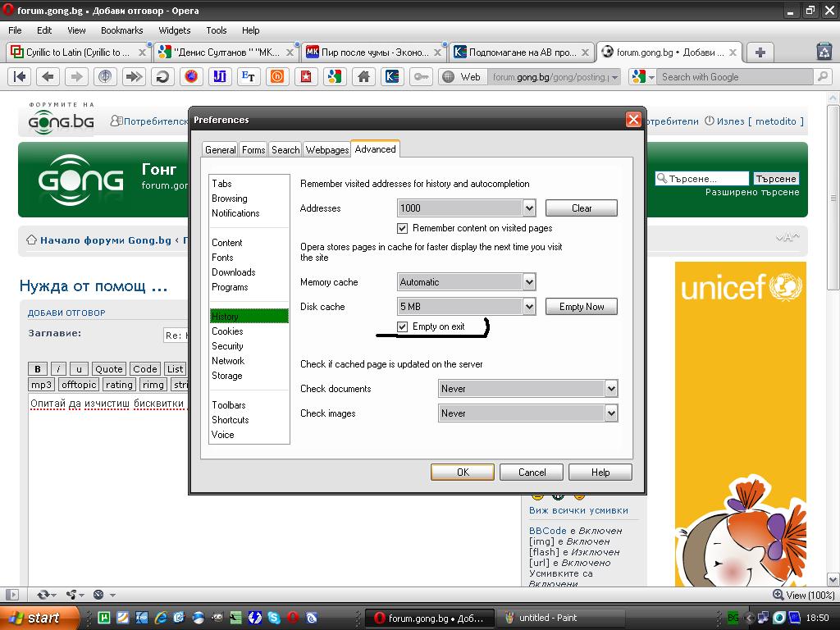This screenshot has height=630, width=840.
Task: Open the Memory cache dropdown
Action: (x=529, y=282)
